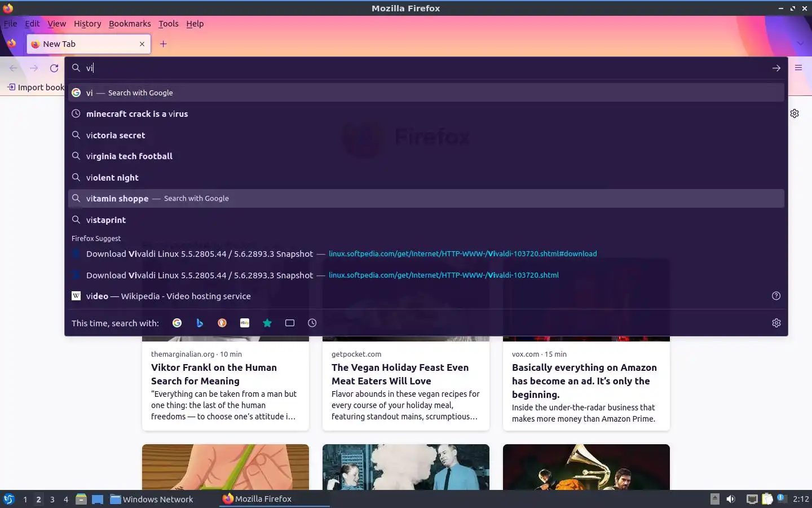Search history using the clock icon
The height and width of the screenshot is (508, 812).
(x=312, y=323)
